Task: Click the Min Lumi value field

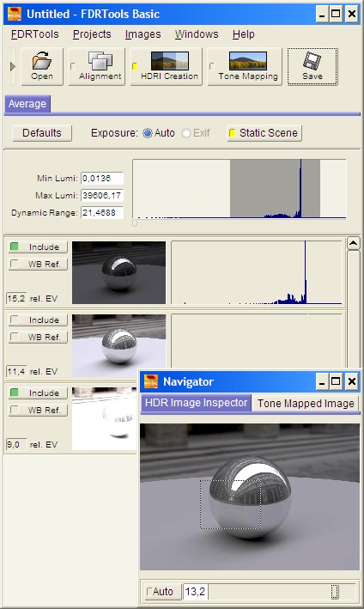Action: (x=102, y=179)
